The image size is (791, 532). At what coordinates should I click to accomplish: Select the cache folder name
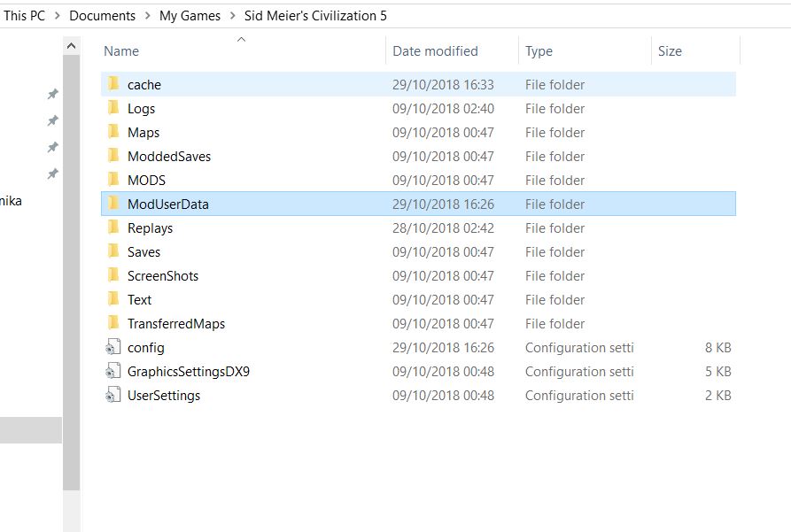point(144,84)
